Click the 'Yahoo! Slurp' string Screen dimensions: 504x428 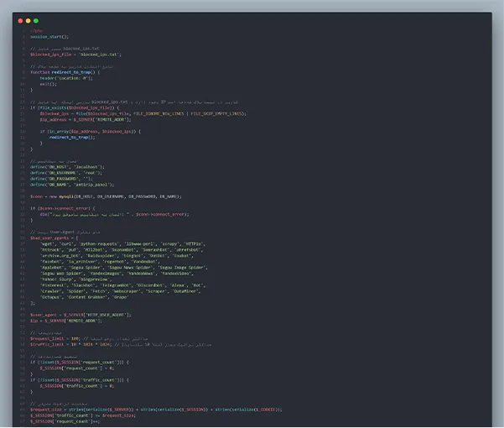click(x=56, y=279)
